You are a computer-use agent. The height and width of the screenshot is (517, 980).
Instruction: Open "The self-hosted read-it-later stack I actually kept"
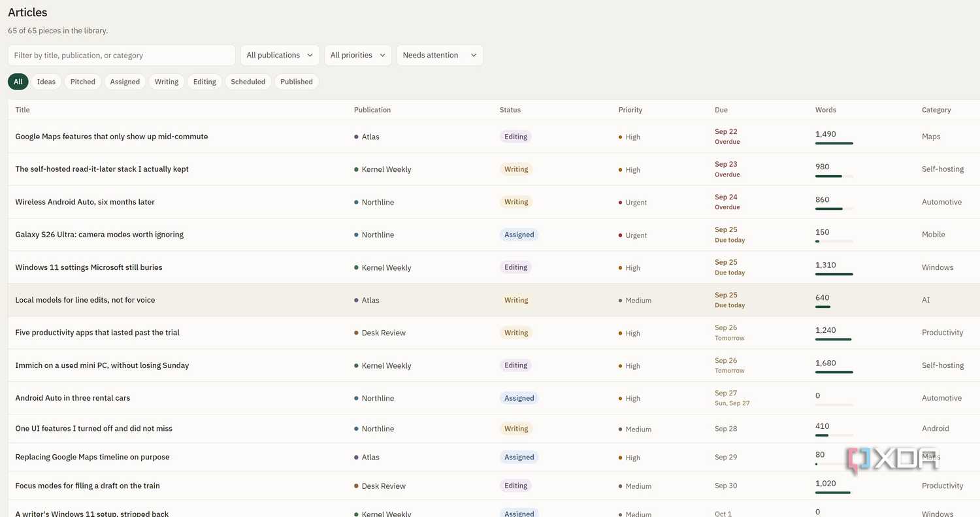pos(102,169)
